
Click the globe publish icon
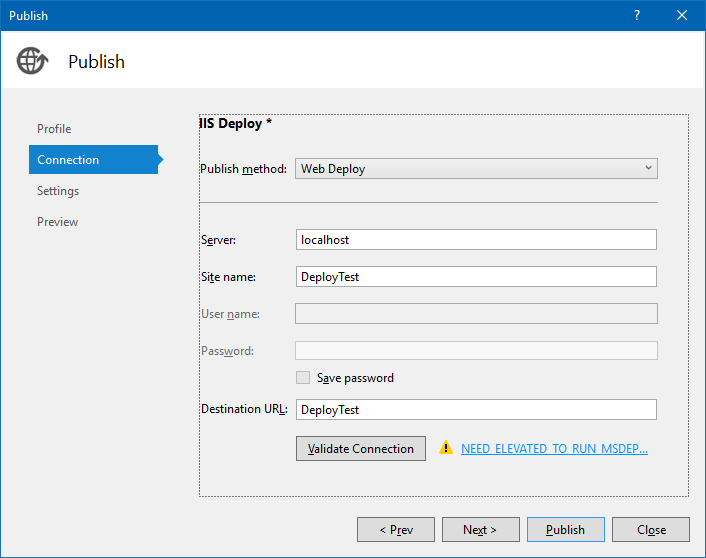32,61
